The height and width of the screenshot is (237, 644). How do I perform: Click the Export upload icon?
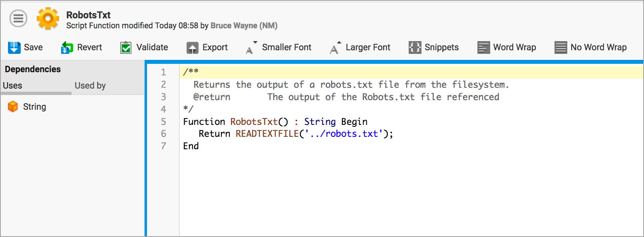(x=193, y=47)
